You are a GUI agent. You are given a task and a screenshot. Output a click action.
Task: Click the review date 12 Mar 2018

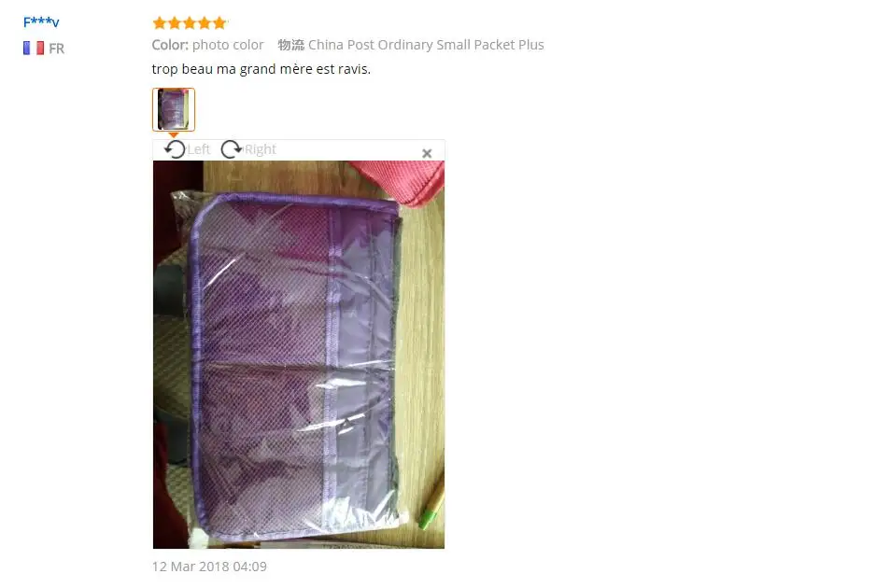click(209, 567)
